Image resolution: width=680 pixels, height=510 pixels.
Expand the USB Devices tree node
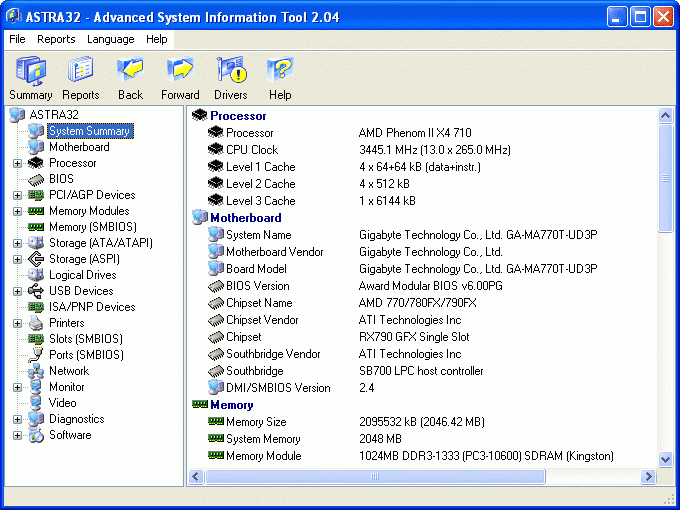click(17, 291)
